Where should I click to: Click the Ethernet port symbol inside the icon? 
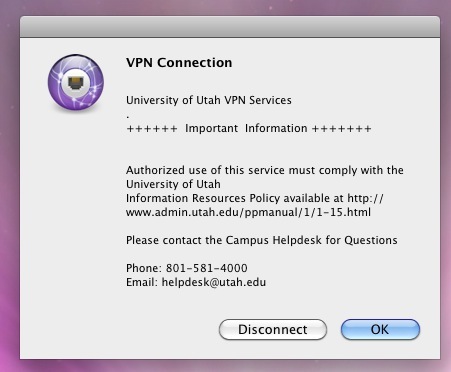pyautogui.click(x=76, y=82)
